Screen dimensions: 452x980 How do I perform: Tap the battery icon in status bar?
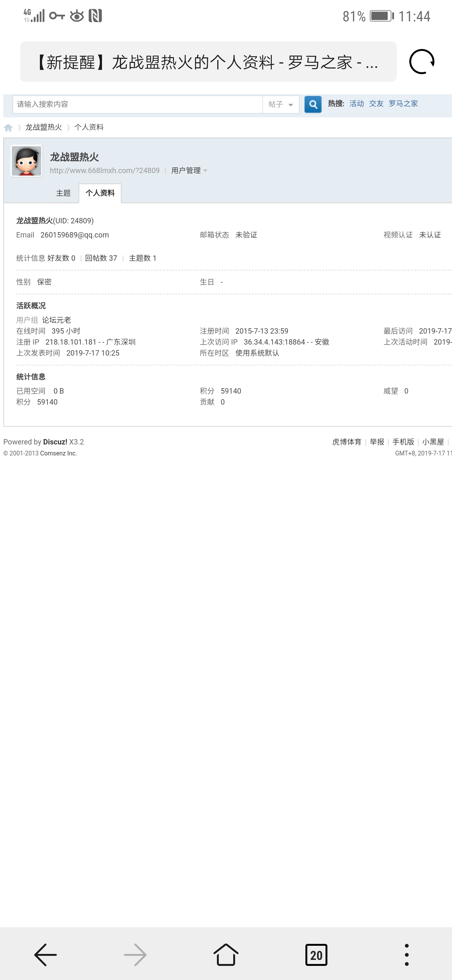382,16
